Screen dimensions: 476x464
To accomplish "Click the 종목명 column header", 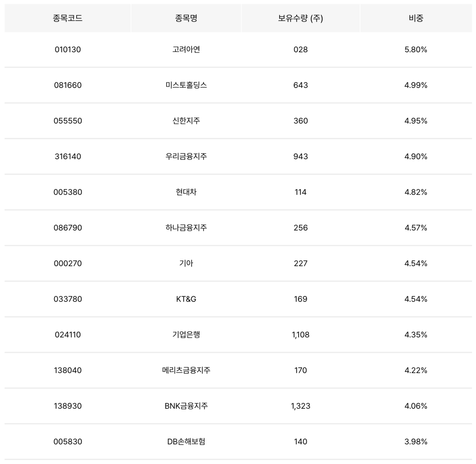I will (x=186, y=18).
